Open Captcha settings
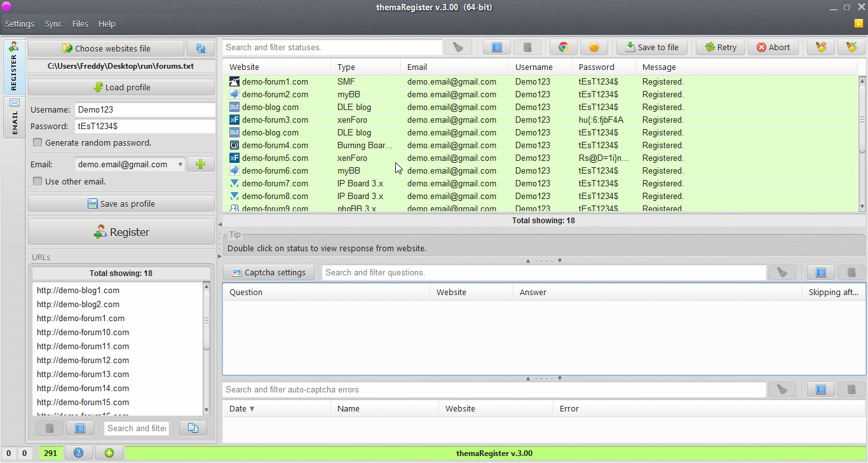 click(x=269, y=272)
